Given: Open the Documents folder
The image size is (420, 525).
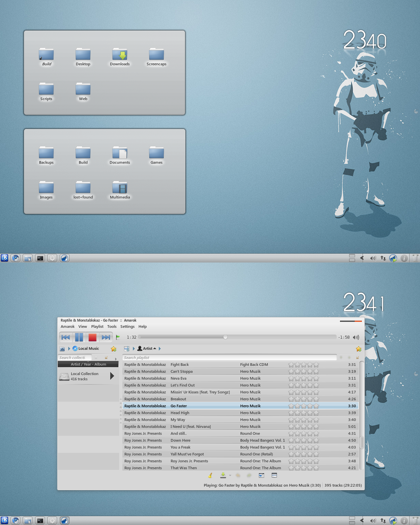Looking at the screenshot, I should [x=120, y=156].
